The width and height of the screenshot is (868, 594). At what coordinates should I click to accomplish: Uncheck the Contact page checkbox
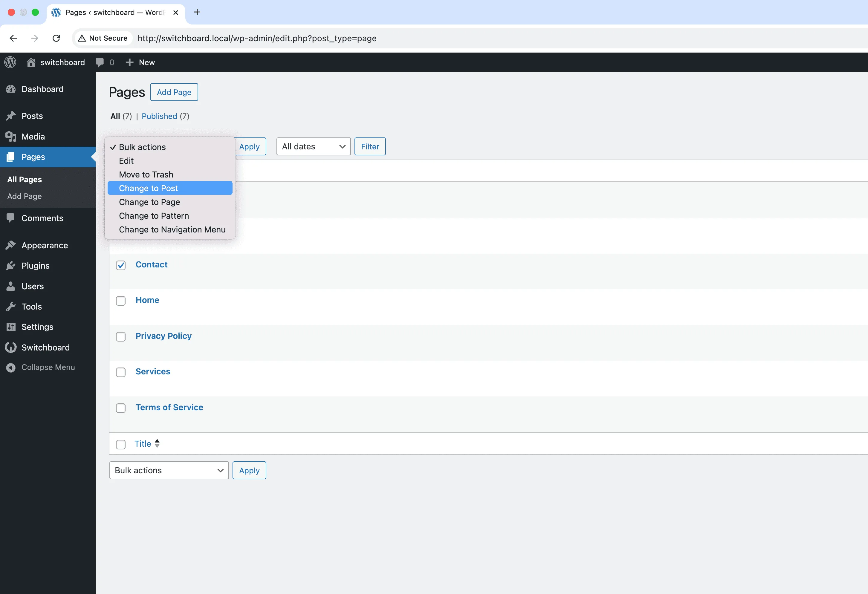121,265
